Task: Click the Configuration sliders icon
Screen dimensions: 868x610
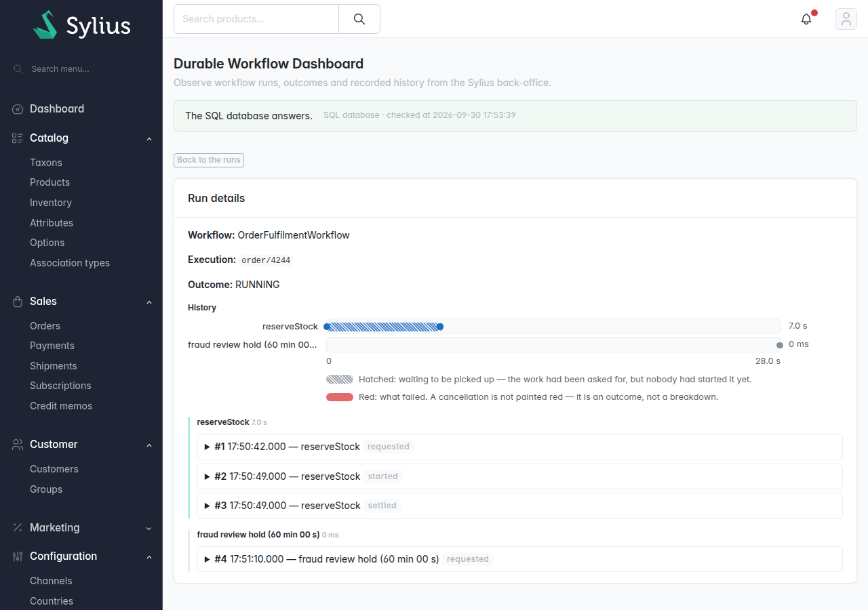Action: [18, 556]
